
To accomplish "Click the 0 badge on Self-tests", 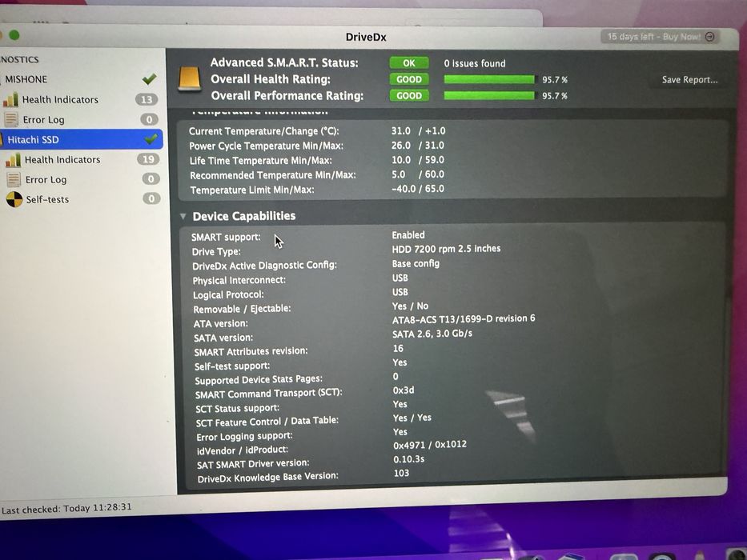I will click(x=151, y=198).
